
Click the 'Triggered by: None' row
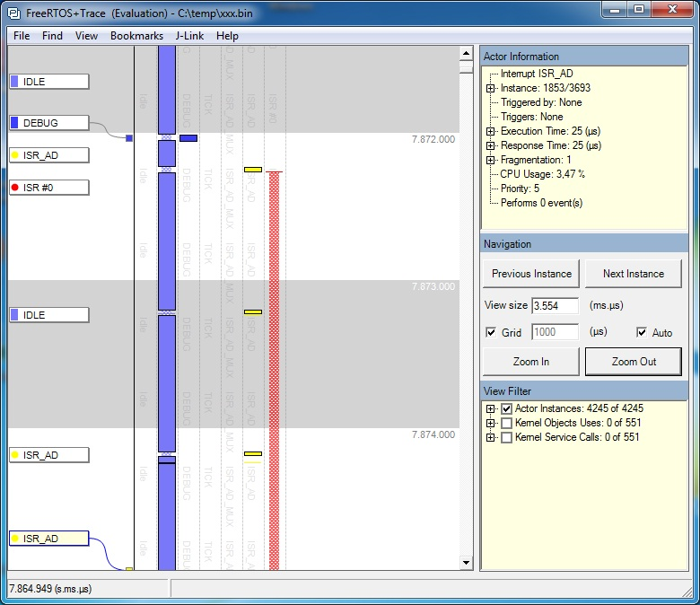(541, 102)
